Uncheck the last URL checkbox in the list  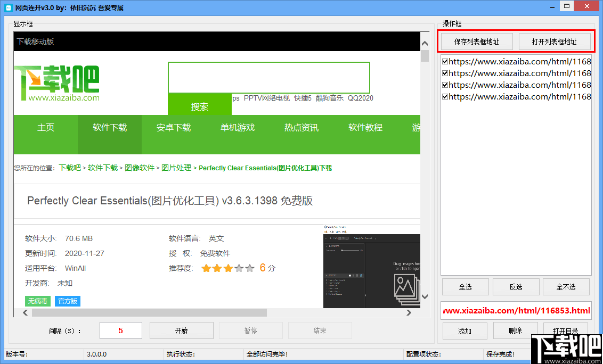445,96
